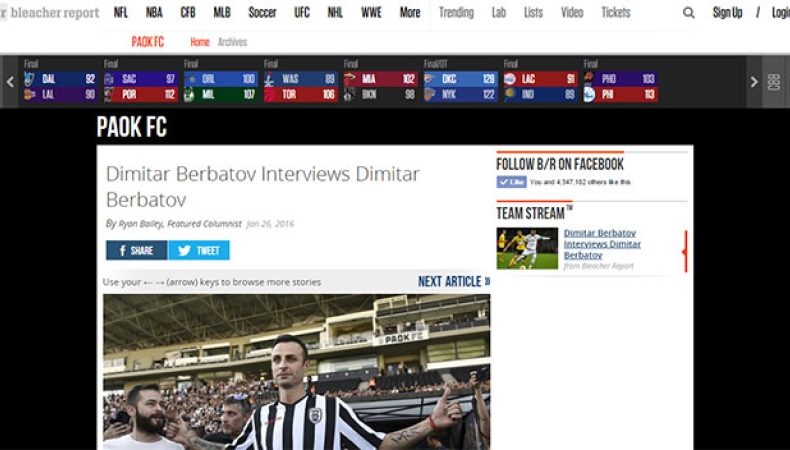Click the main Berbatov article photo
The width and height of the screenshot is (790, 450).
coord(296,372)
